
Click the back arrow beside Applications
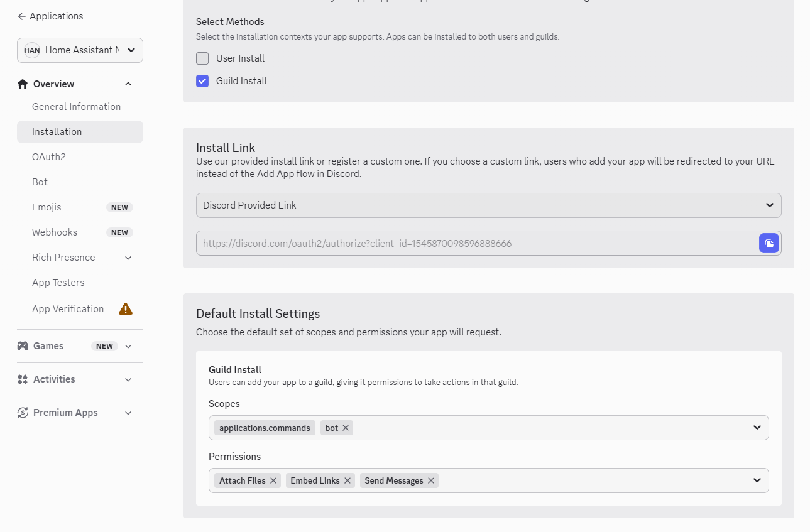22,16
